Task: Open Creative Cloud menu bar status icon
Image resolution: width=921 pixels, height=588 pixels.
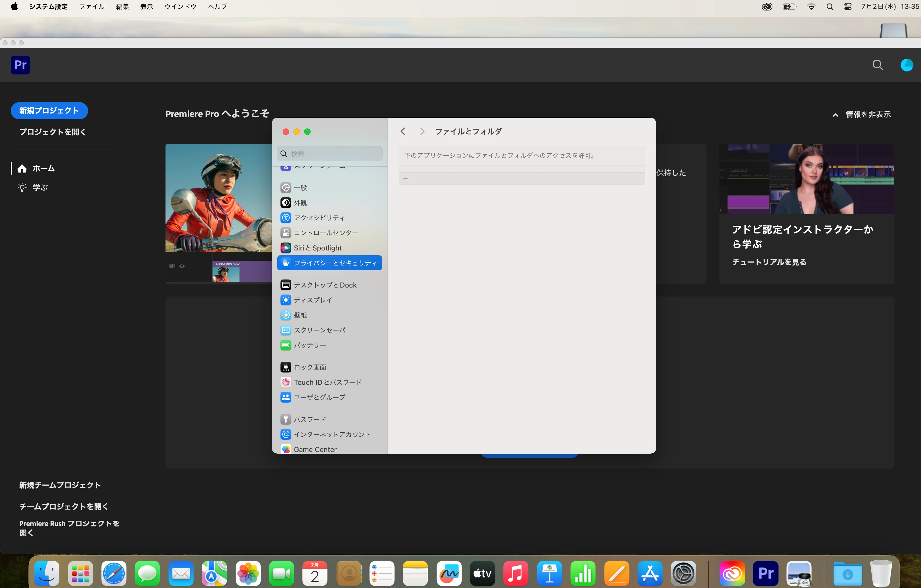Action: coord(767,6)
